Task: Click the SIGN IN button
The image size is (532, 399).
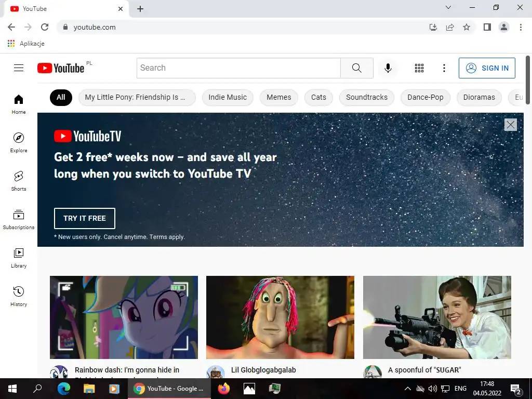Action: tap(487, 68)
